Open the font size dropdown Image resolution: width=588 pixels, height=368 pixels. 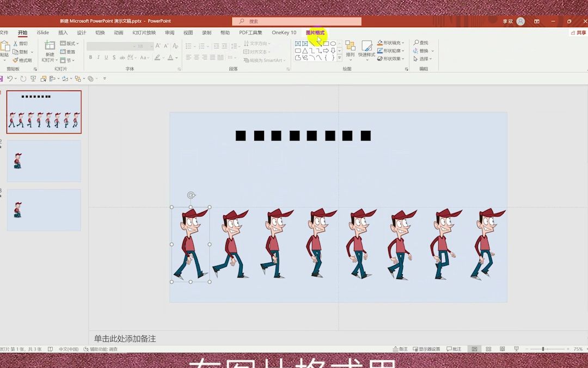point(152,46)
